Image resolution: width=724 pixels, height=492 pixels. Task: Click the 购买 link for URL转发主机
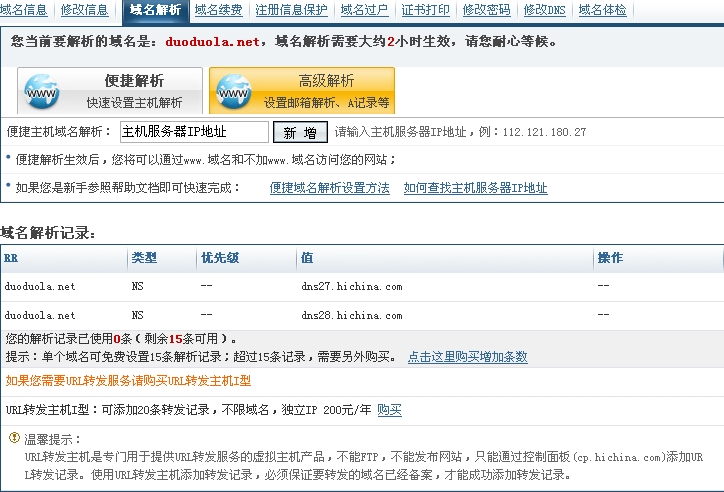(x=389, y=410)
